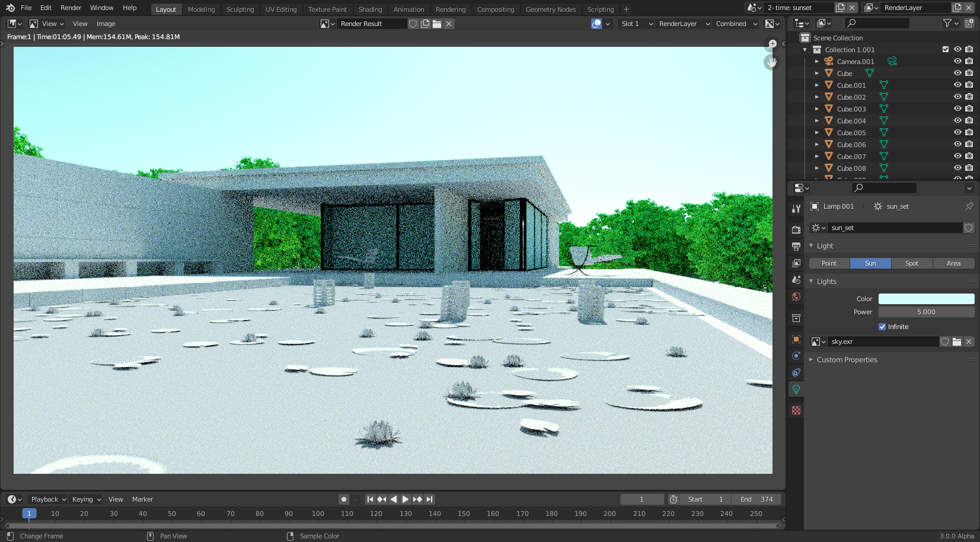980x542 pixels.
Task: Switch to the Rendering workspace tab
Action: [451, 9]
